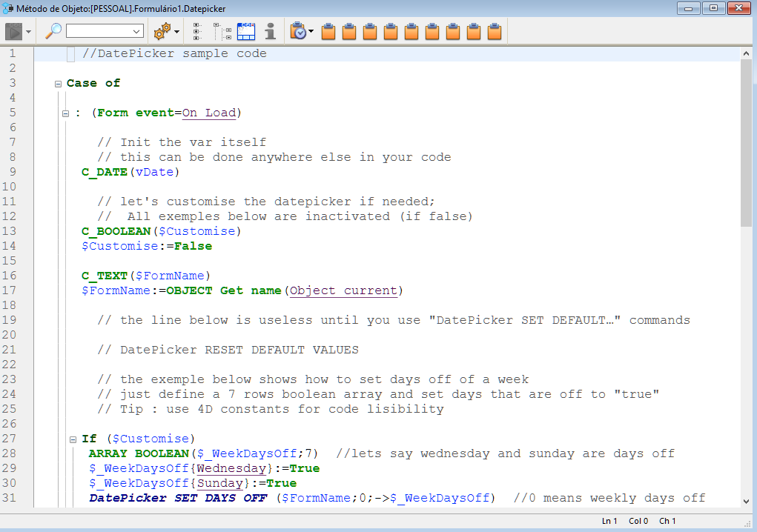This screenshot has width=757, height=532.
Task: Collapse the 'If ($Customise)' block
Action: tap(73, 439)
